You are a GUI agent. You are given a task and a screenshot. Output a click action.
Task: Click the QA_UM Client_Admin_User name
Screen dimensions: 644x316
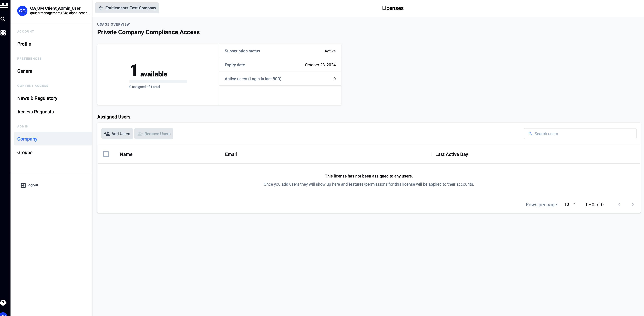55,8
